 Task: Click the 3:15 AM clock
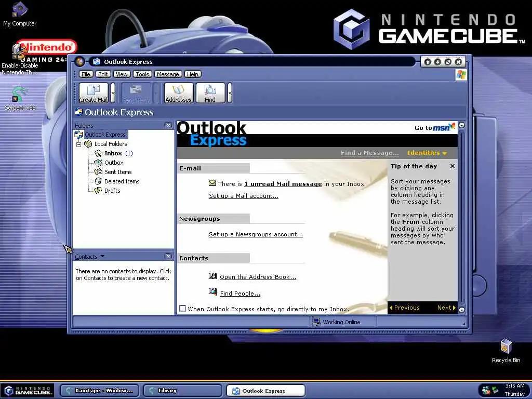pos(515,386)
